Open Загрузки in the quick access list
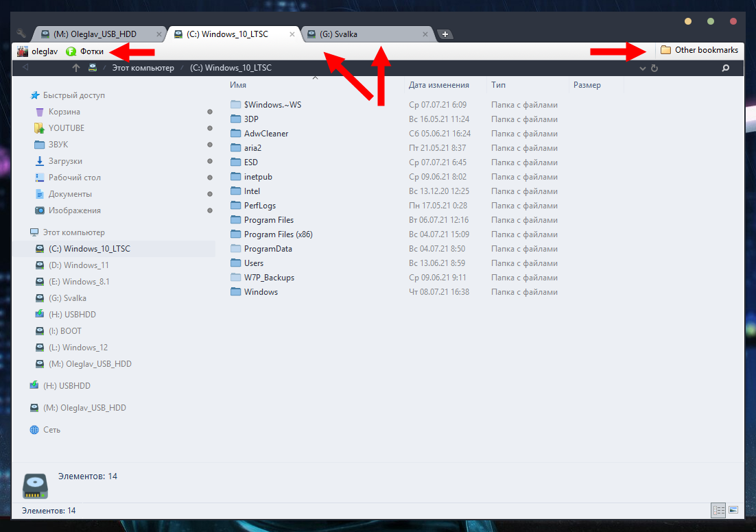The height and width of the screenshot is (532, 756). click(x=65, y=161)
